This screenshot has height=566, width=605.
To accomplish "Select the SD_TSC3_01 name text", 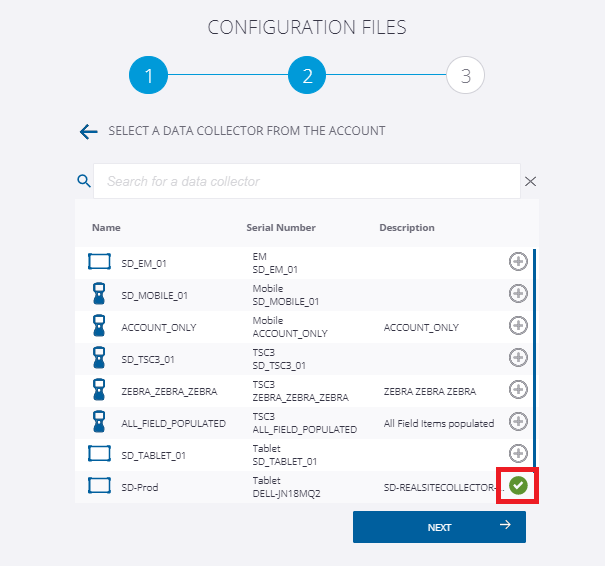I will 148,360.
